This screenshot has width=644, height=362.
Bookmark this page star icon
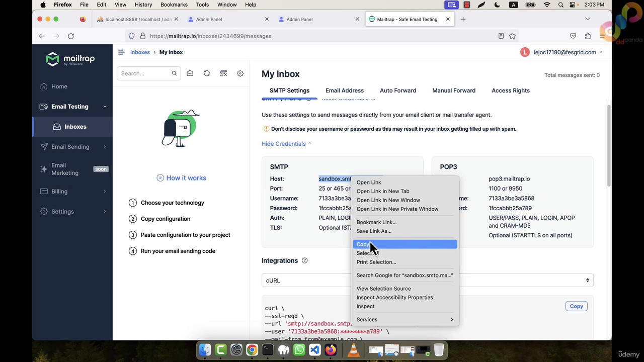(512, 36)
